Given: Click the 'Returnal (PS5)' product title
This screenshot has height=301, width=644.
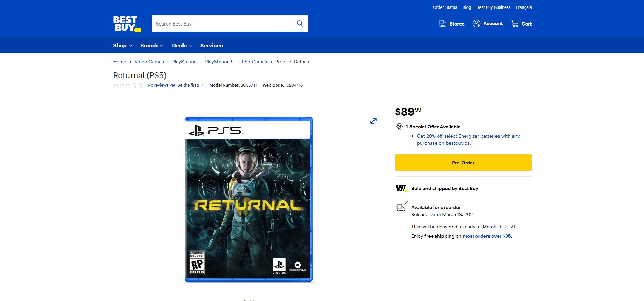Looking at the screenshot, I should pos(140,75).
